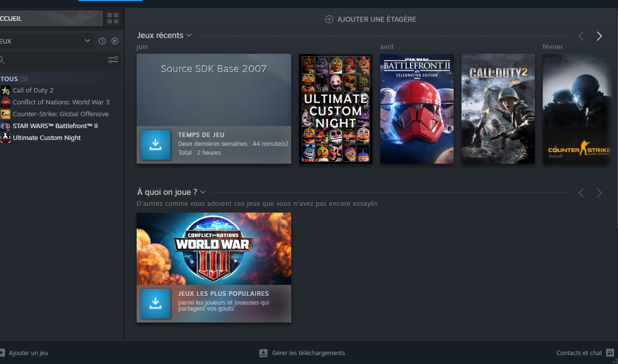Open Gérer les téléchargements
The height and width of the screenshot is (364, 618).
pos(302,353)
